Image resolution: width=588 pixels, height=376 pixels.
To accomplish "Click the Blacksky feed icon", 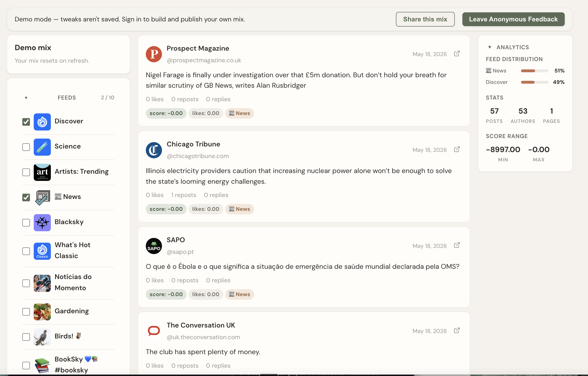I will [x=42, y=222].
